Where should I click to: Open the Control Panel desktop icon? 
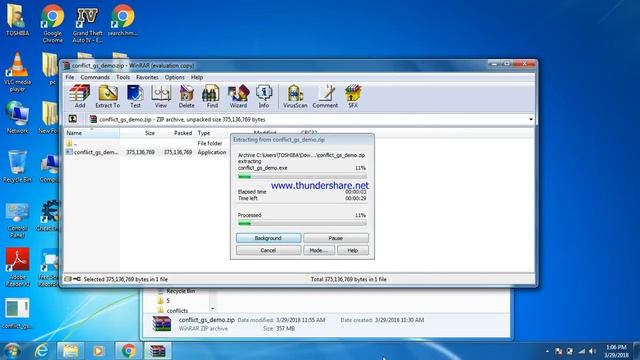tap(17, 220)
